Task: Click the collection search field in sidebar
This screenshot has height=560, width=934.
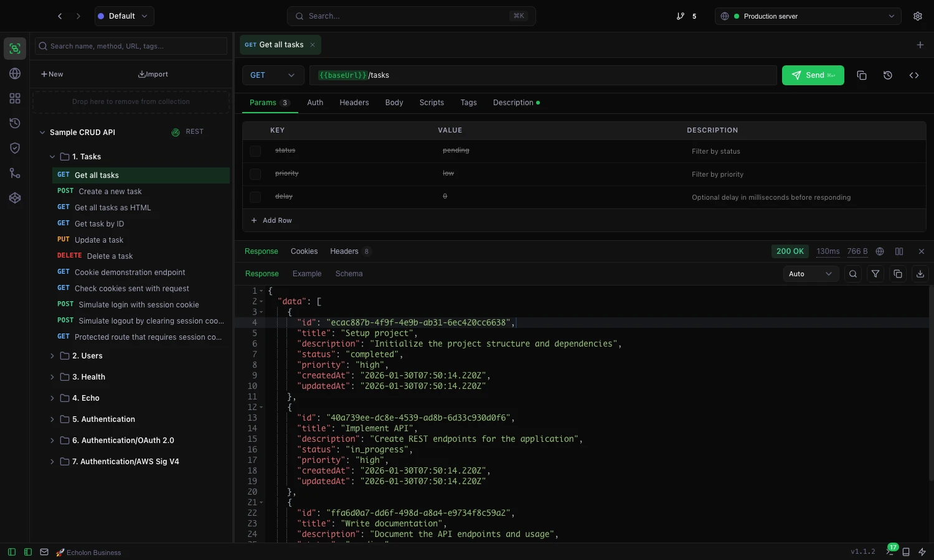Action: [x=131, y=45]
